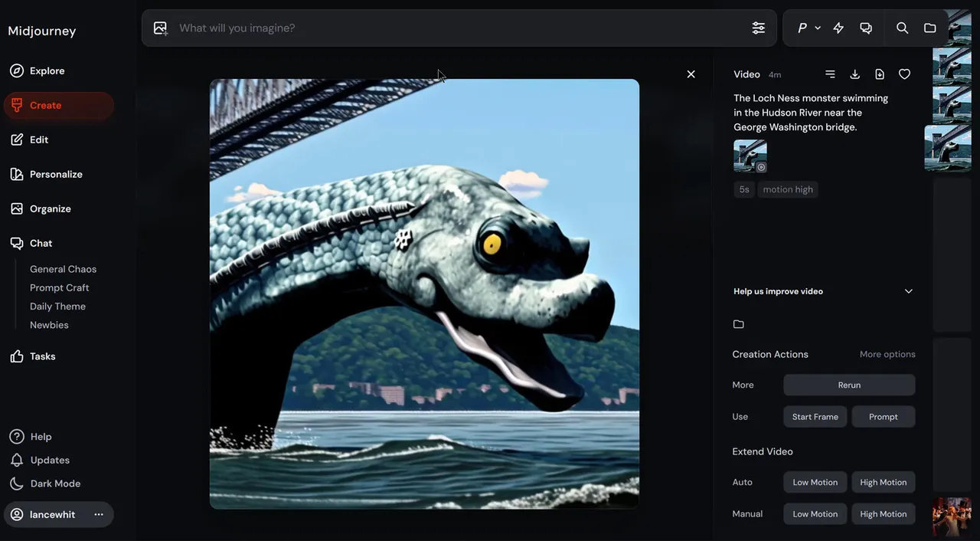The image size is (980, 541).
Task: Open the video options list menu icon
Action: click(x=830, y=74)
